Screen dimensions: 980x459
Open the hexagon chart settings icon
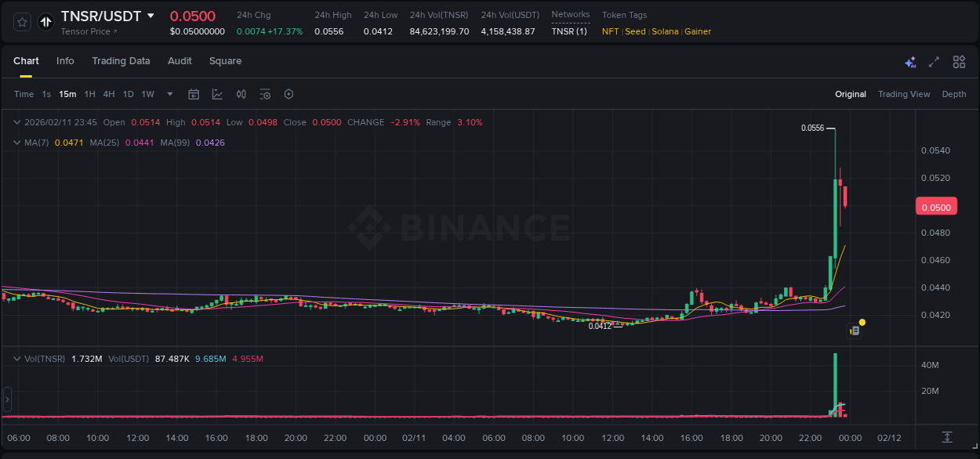click(289, 94)
